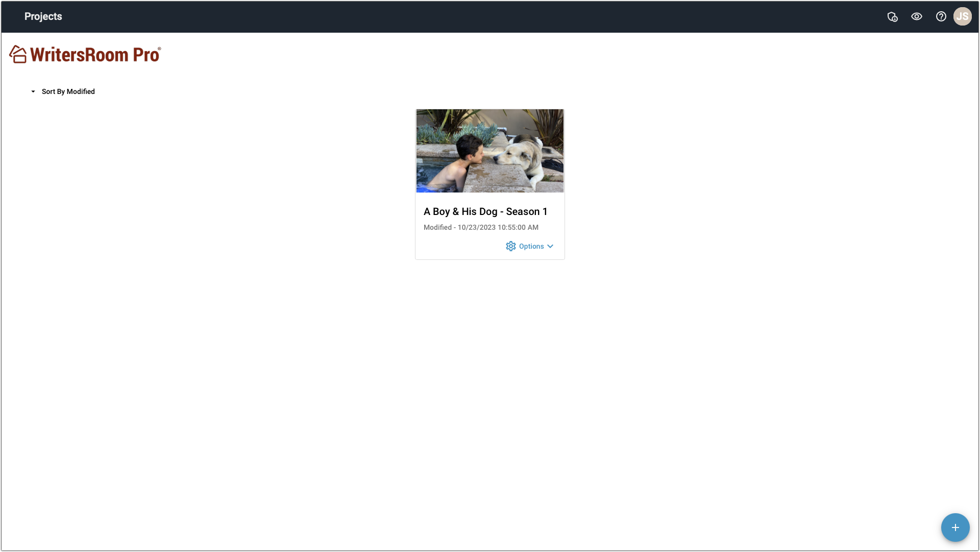The image size is (980, 552).
Task: Click the WritersRoom Pro house logo icon
Action: pos(18,54)
